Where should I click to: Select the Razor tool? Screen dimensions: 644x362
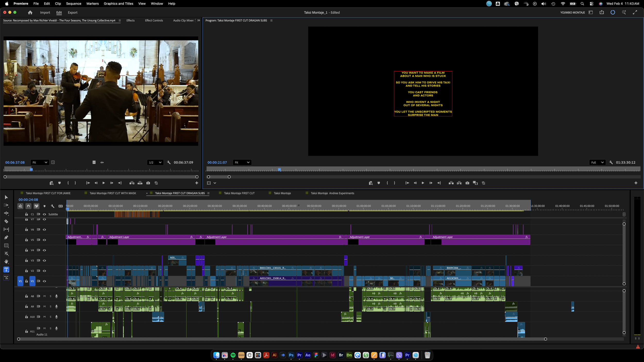(x=6, y=221)
